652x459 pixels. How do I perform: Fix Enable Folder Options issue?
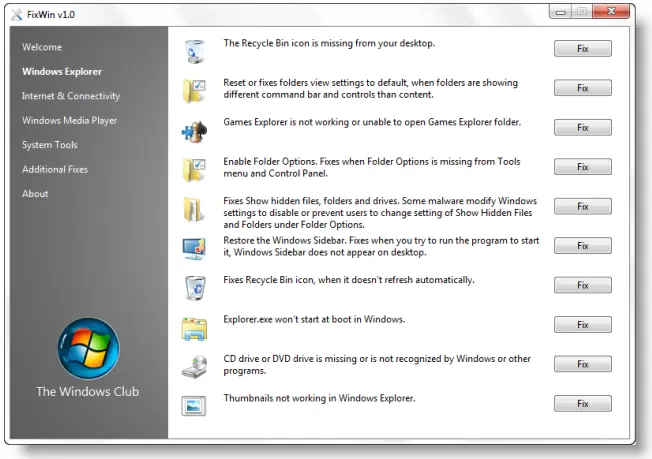[x=583, y=167]
